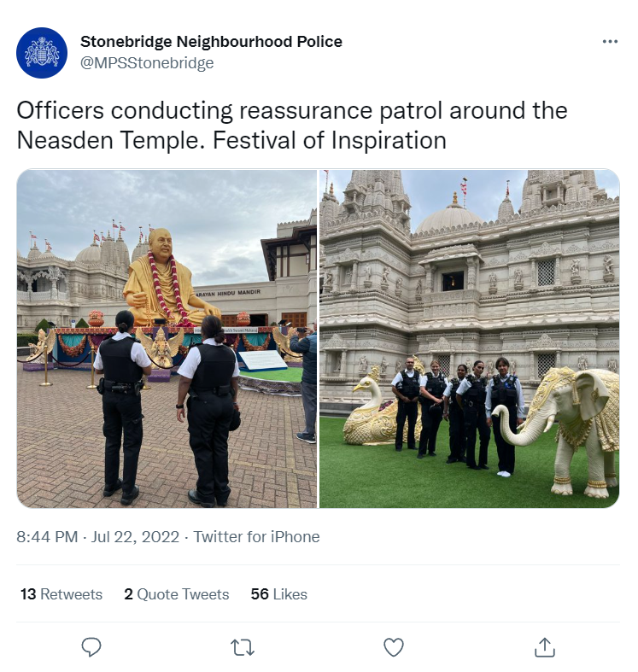View the 56 Likes list
The height and width of the screenshot is (672, 638).
point(278,594)
